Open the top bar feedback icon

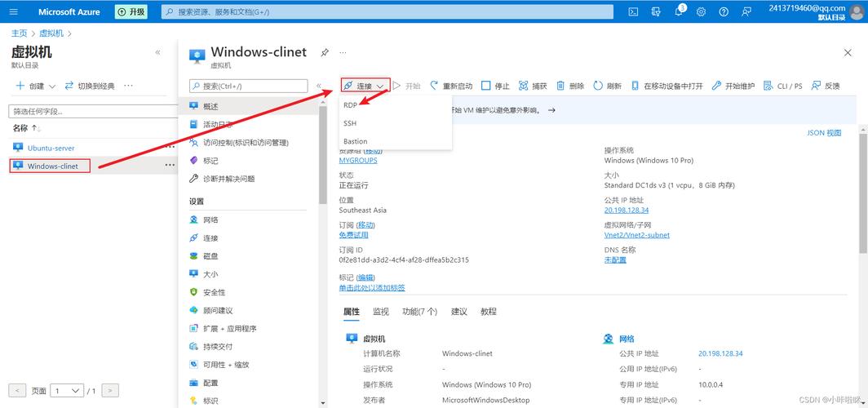pos(746,11)
